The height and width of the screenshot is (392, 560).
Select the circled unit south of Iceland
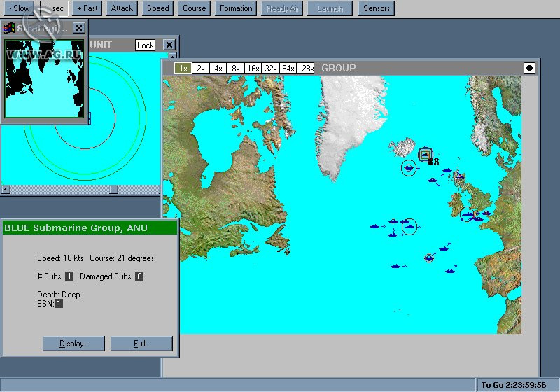point(409,168)
